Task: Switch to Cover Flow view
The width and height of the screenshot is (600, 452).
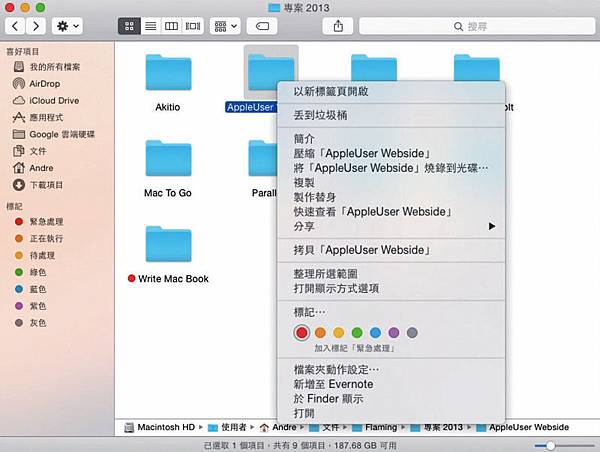Action: (192, 26)
